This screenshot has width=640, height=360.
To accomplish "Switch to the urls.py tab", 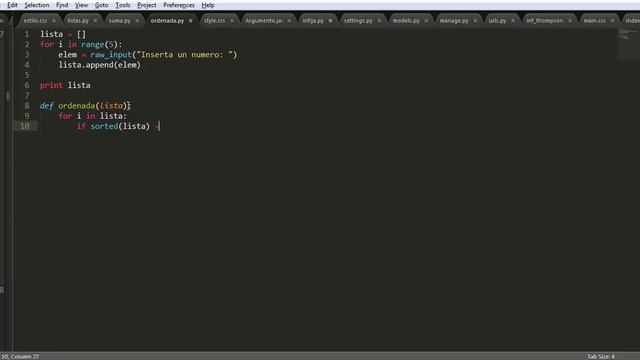I will pos(497,20).
